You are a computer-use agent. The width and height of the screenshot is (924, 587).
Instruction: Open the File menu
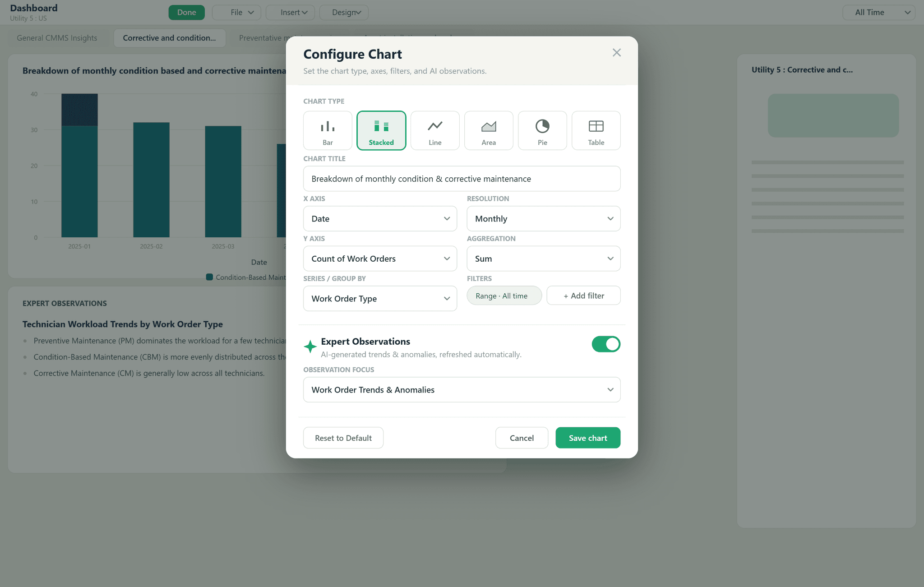[x=236, y=13]
